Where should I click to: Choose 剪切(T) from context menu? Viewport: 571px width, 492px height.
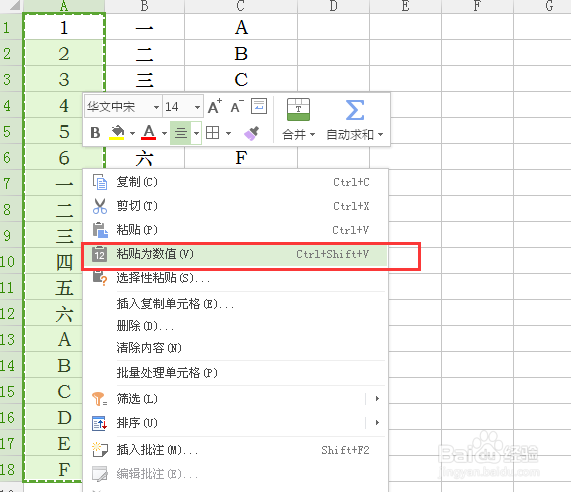236,206
